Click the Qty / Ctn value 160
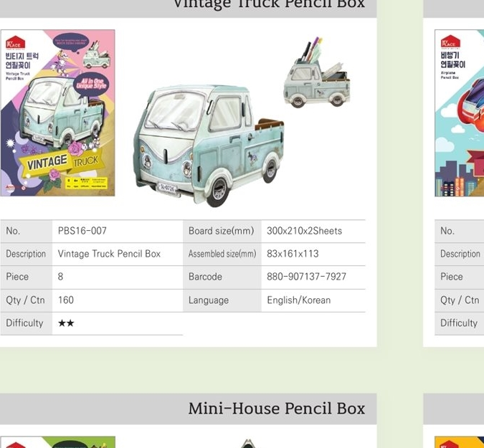Image resolution: width=484 pixels, height=448 pixels. pos(66,300)
